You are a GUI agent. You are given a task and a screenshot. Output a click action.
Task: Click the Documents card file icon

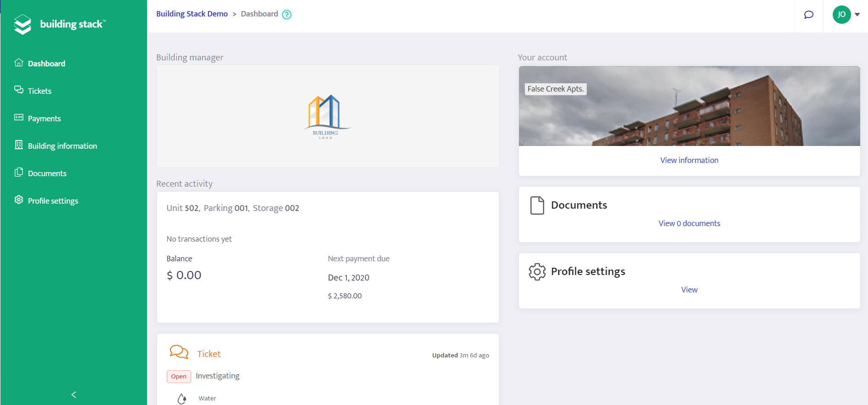click(x=537, y=205)
